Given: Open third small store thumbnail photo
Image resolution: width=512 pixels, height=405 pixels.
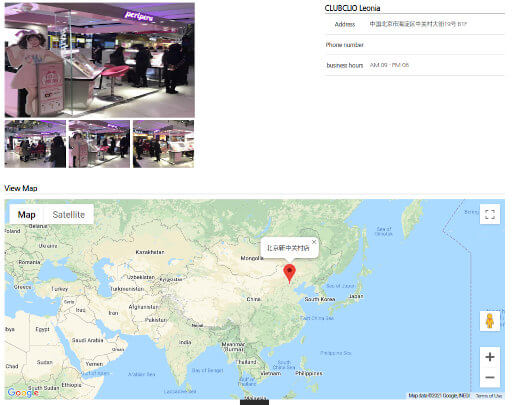Looking at the screenshot, I should click(163, 144).
